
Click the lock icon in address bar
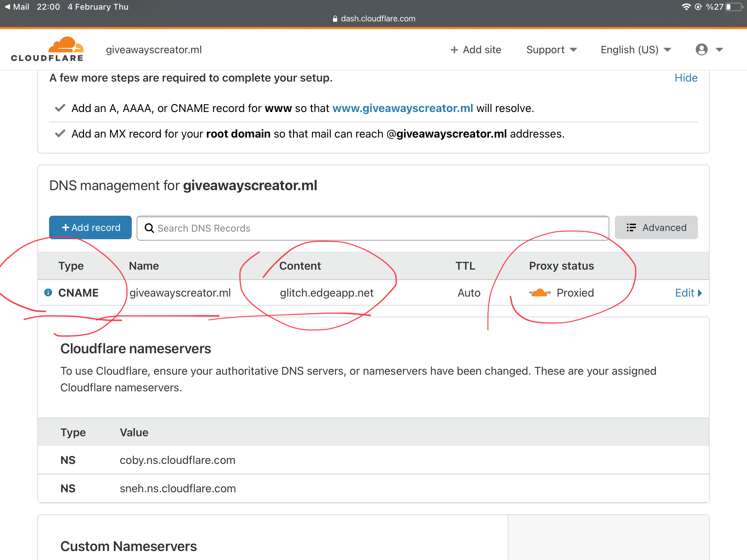point(335,19)
